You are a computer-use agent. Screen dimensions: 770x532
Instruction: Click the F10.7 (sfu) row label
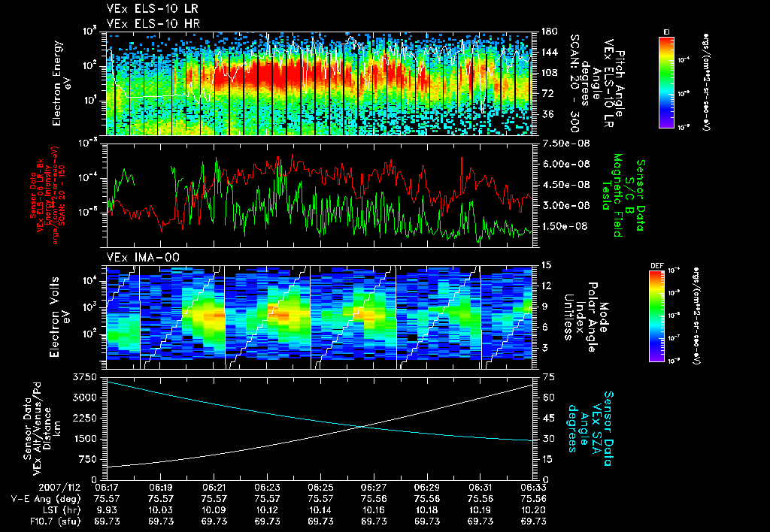click(x=54, y=521)
